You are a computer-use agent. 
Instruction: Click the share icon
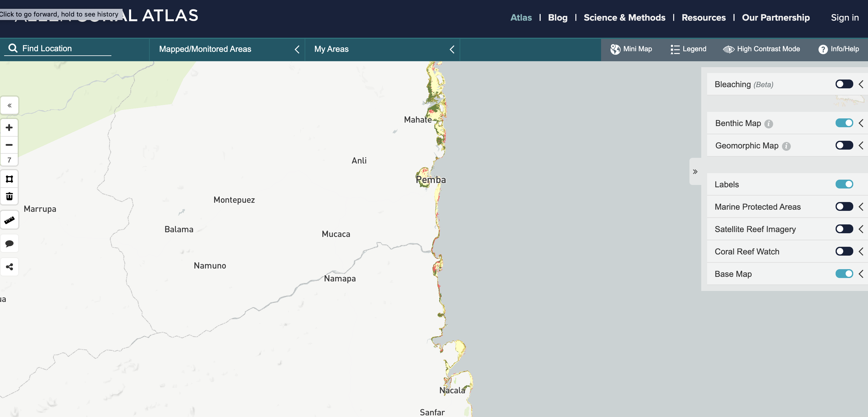9,267
